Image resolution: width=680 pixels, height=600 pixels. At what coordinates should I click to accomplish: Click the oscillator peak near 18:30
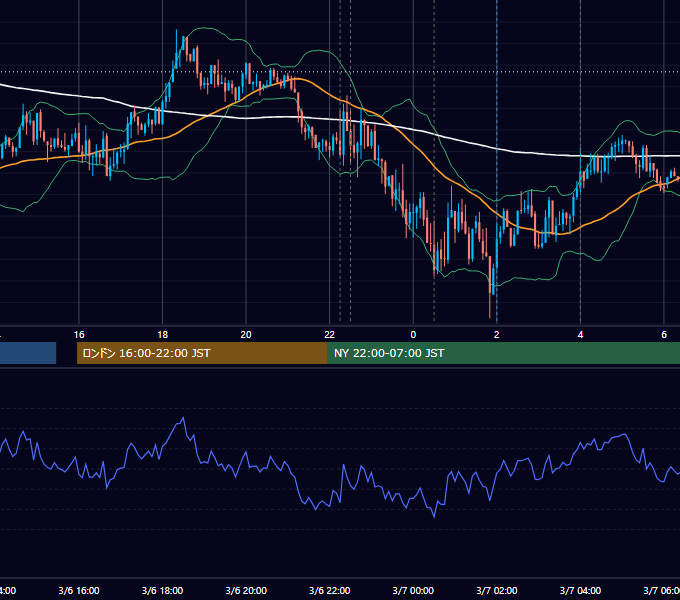pos(183,418)
